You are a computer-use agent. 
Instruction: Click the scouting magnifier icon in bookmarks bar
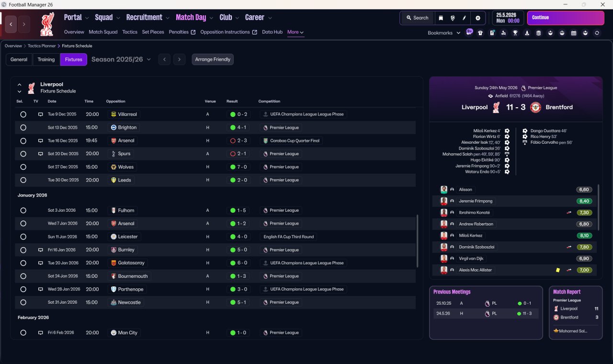[503, 33]
